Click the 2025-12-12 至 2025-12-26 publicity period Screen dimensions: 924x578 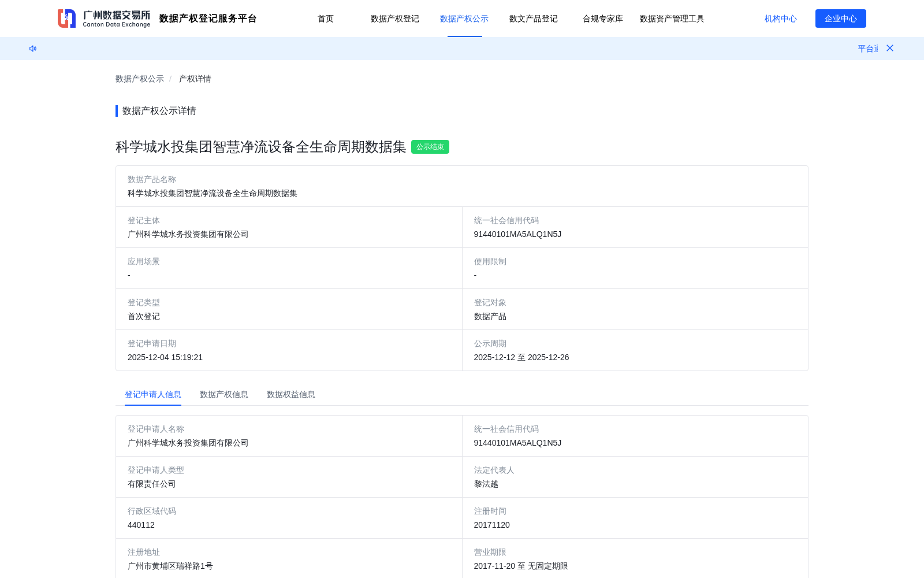(x=521, y=357)
